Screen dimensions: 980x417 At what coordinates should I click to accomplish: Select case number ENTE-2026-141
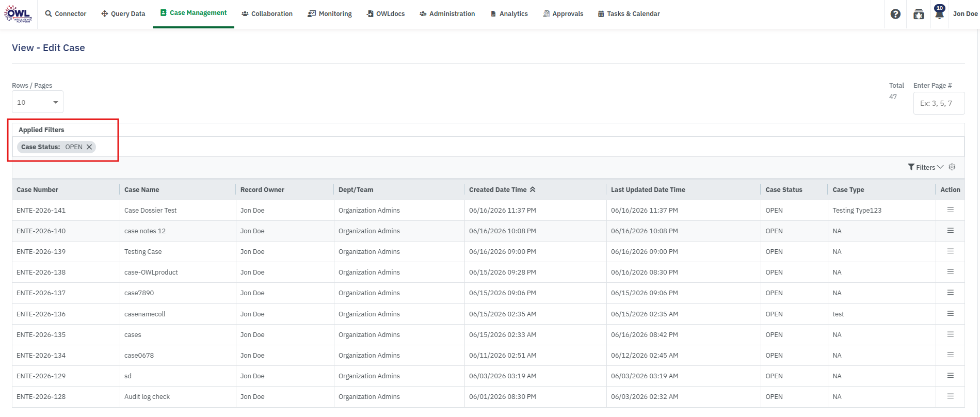coord(41,211)
